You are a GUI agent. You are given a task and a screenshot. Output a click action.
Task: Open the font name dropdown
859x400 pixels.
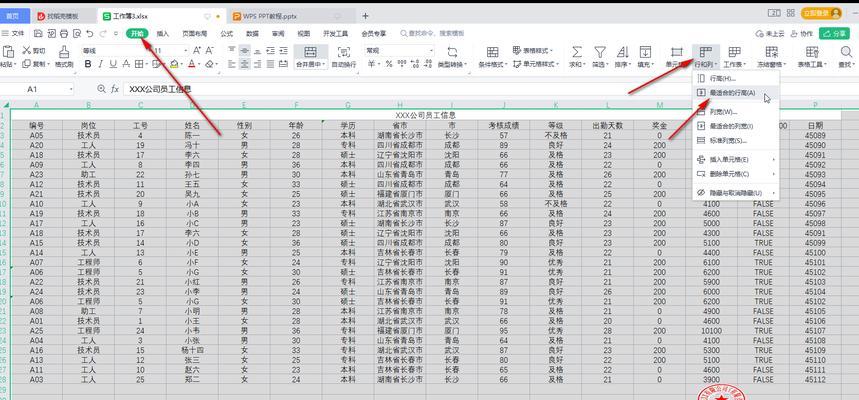pos(116,50)
